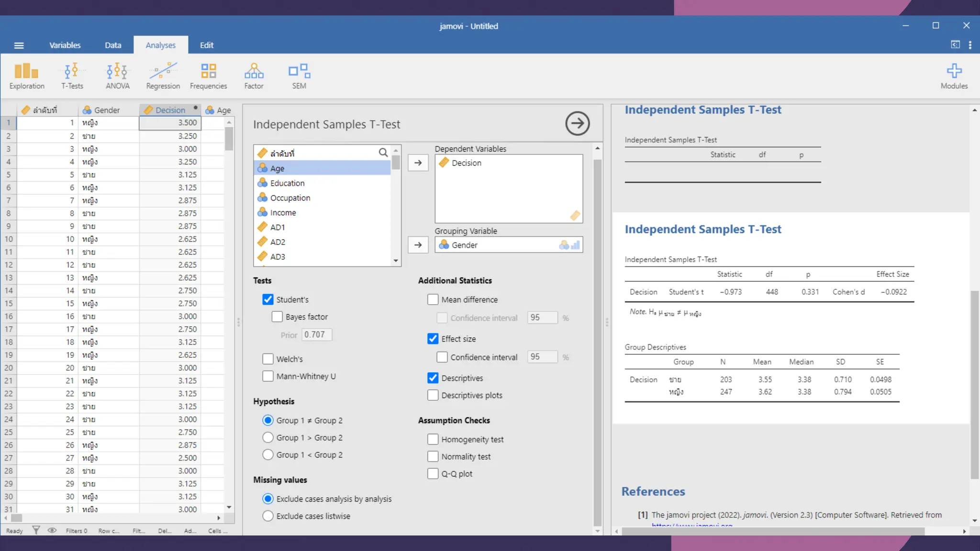The image size is (980, 551).
Task: Open the three-dot options menu
Action: [x=970, y=45]
